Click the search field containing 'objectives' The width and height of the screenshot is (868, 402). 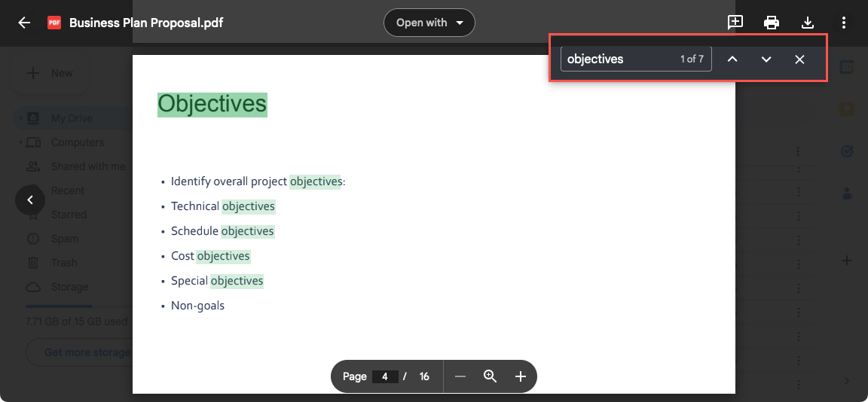(636, 59)
